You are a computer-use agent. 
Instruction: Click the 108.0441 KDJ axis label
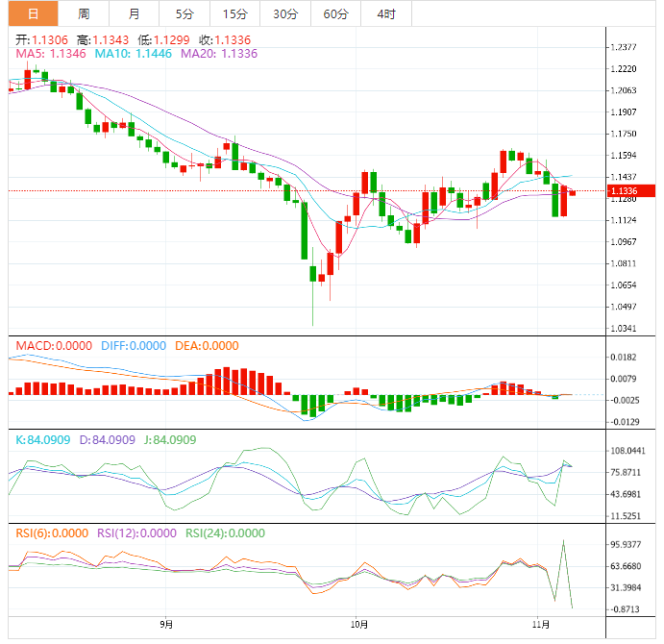click(x=627, y=451)
